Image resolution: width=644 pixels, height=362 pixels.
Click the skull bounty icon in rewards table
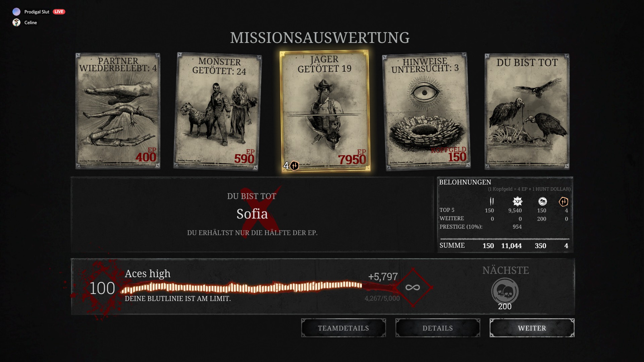point(542,201)
